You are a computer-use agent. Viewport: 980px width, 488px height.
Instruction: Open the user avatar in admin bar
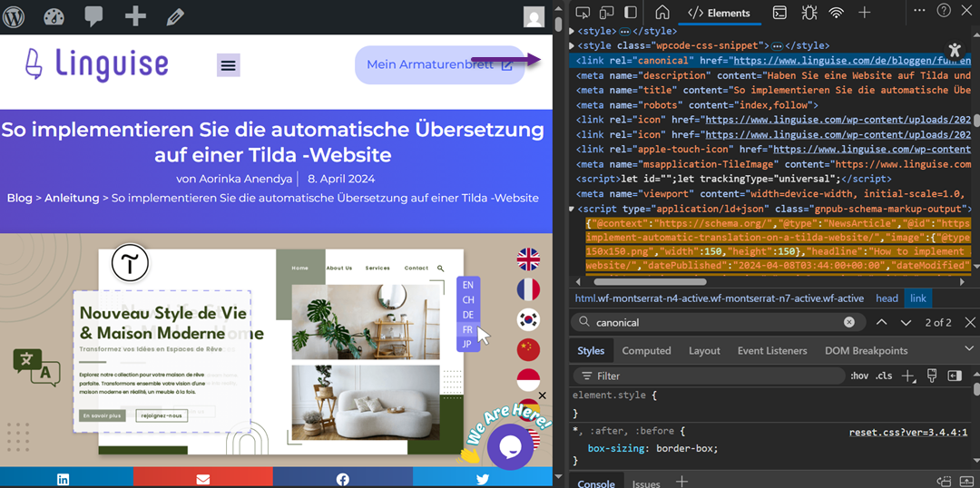[x=534, y=17]
